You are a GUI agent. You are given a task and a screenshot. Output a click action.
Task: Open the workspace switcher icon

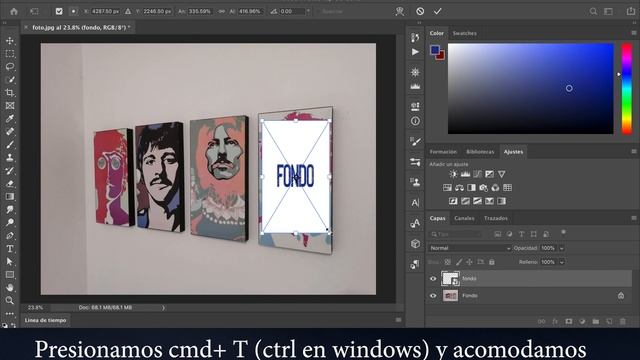pos(609,11)
